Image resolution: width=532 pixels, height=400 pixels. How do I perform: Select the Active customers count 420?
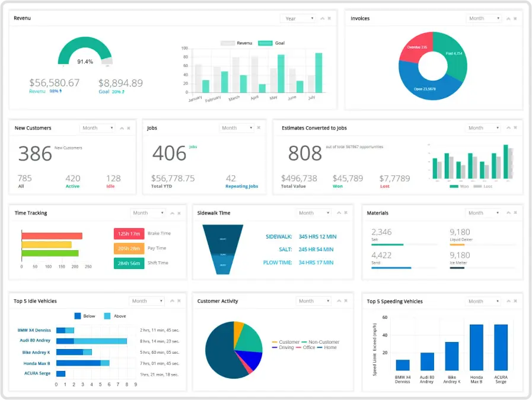[x=73, y=178]
